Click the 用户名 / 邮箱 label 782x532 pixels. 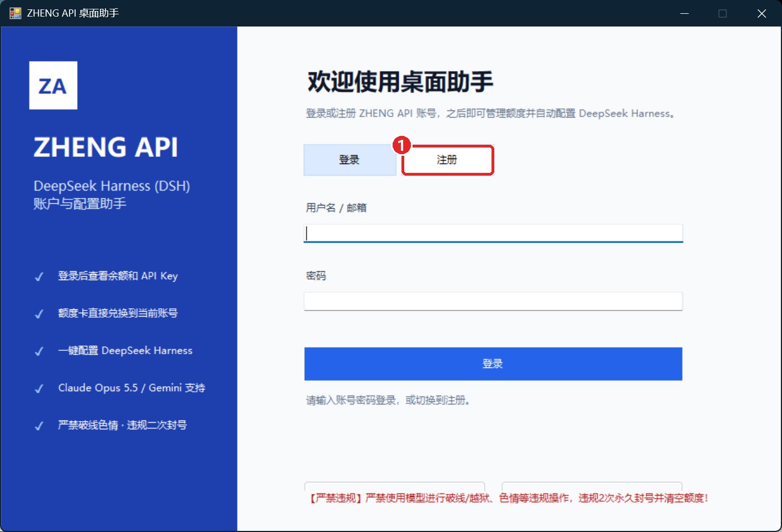tap(336, 208)
